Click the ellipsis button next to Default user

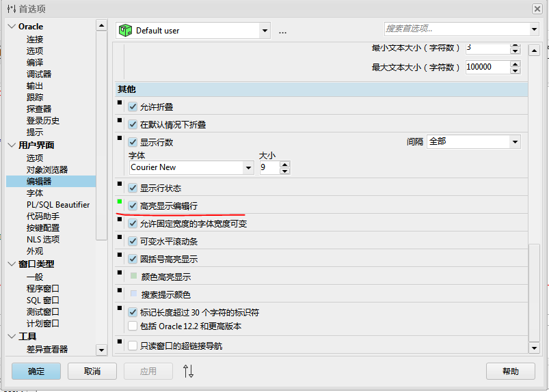(282, 31)
